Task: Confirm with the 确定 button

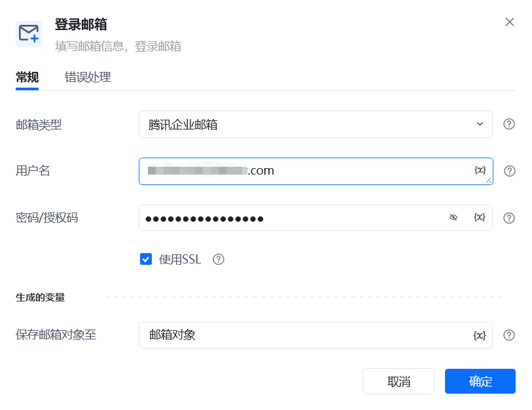Action: pos(480,381)
